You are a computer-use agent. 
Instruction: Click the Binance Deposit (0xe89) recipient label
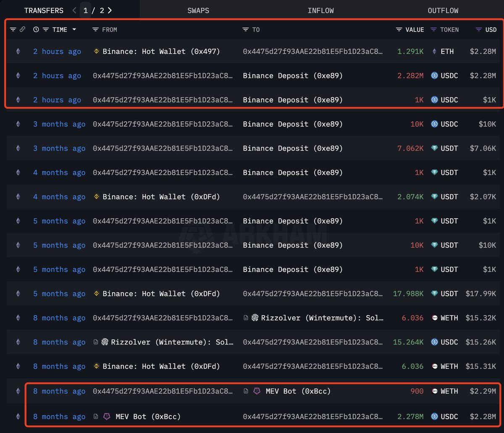[293, 76]
